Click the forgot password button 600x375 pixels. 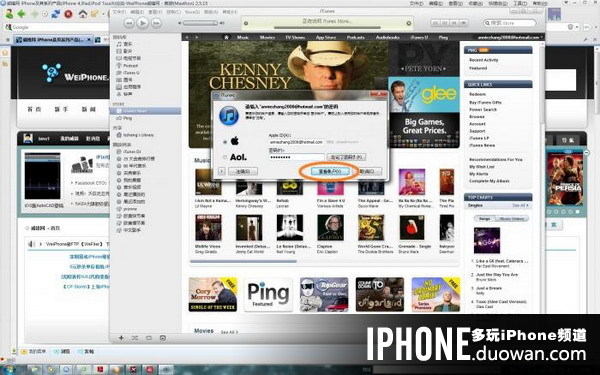[346, 157]
